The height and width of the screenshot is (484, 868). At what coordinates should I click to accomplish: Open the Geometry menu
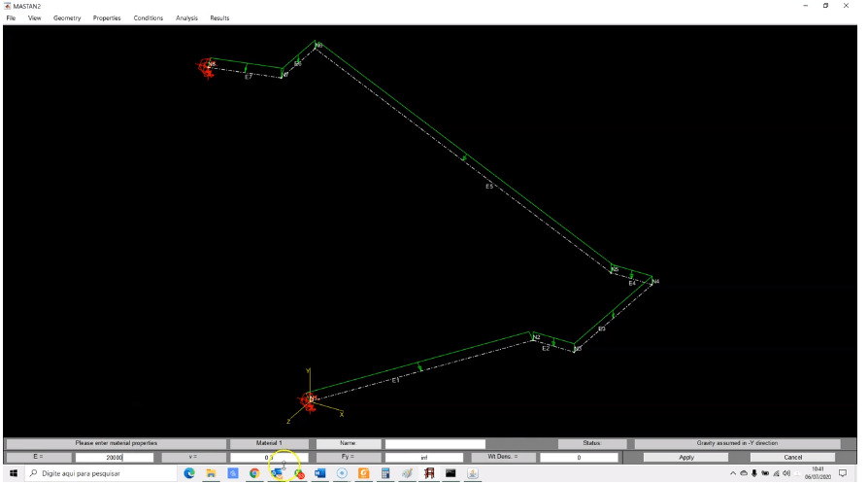pyautogui.click(x=67, y=17)
